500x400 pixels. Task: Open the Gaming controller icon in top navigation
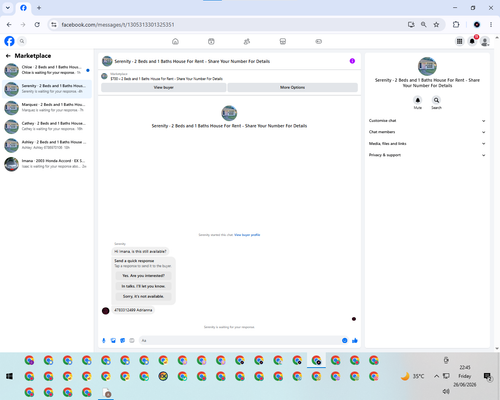319,41
